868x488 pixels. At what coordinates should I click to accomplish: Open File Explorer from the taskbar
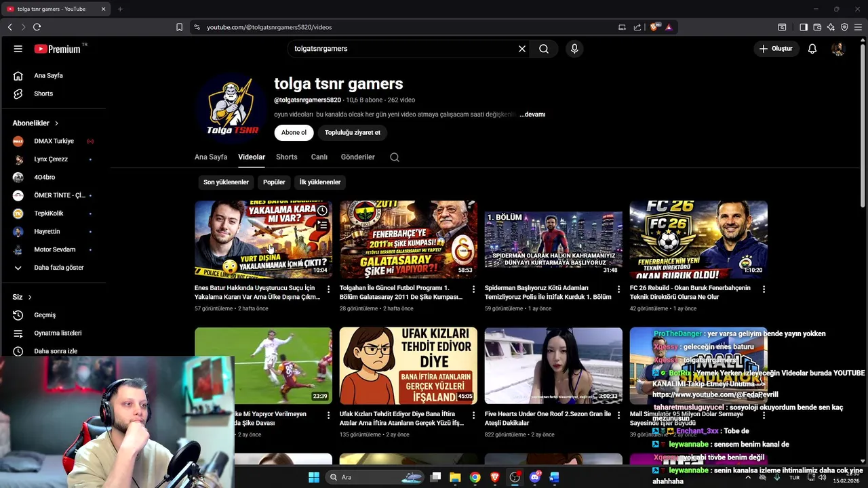[455, 477]
